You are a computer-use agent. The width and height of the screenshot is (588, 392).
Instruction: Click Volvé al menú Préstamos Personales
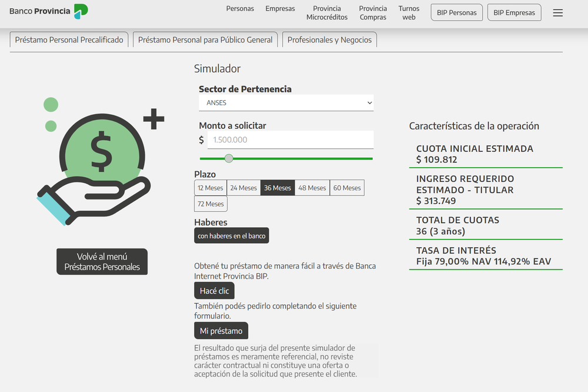click(x=102, y=262)
